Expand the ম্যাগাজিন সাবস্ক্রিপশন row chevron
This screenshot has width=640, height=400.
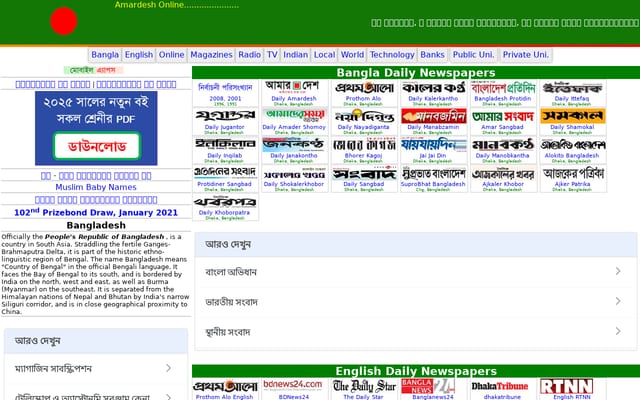[x=168, y=368]
